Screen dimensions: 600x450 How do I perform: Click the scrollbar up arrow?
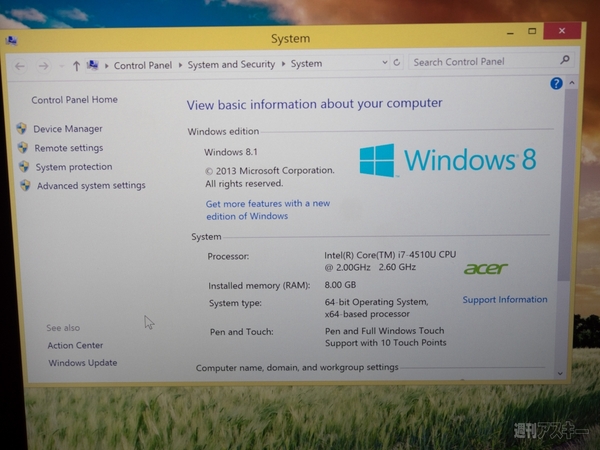(x=572, y=83)
